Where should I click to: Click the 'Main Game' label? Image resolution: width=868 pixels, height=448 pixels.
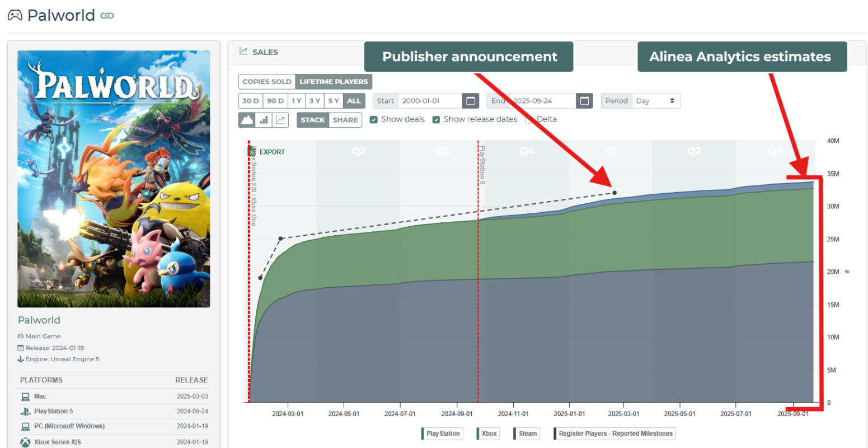[43, 337]
